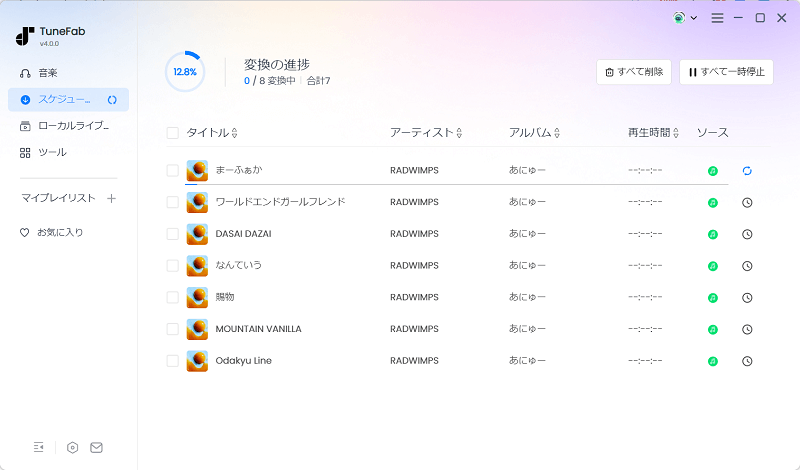
Task: Select the なんていう song title
Action: [238, 265]
